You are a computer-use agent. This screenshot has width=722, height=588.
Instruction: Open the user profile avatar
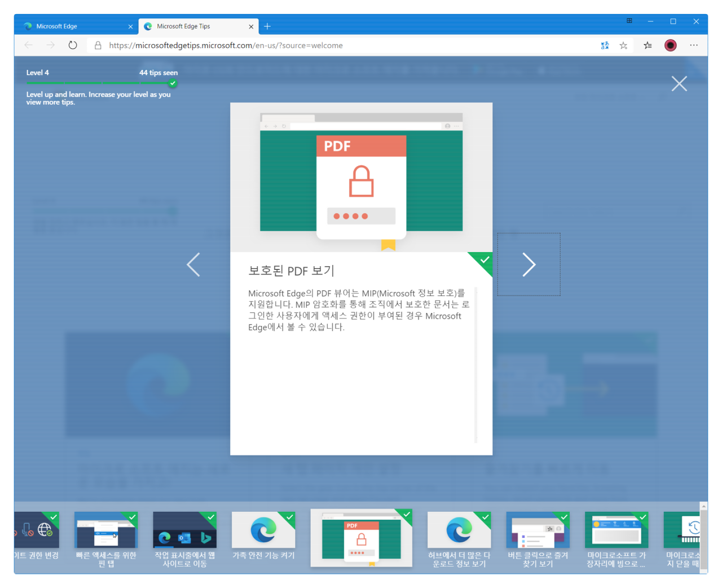(671, 46)
